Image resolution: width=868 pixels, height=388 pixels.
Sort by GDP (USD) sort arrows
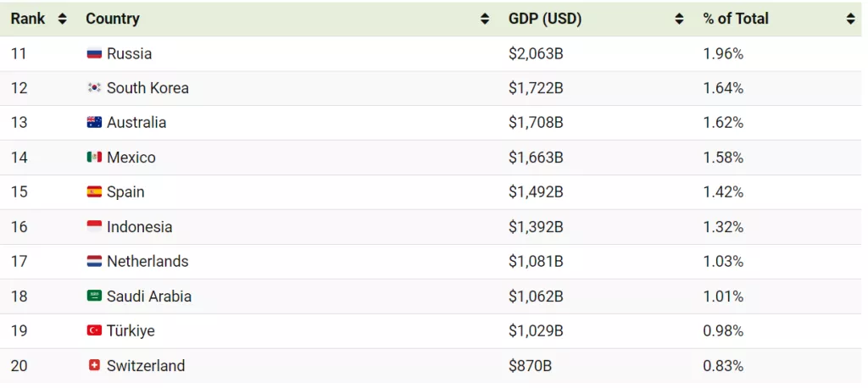click(679, 19)
